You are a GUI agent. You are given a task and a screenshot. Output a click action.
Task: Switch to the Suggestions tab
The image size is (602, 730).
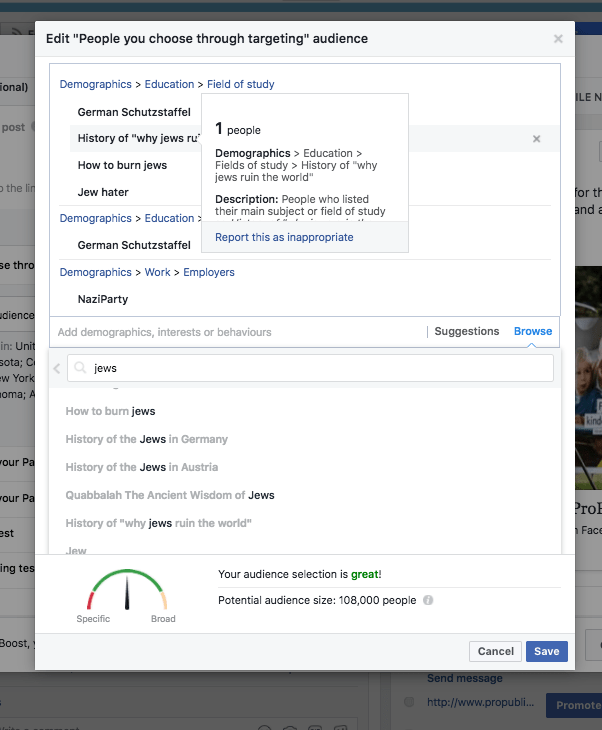[466, 331]
